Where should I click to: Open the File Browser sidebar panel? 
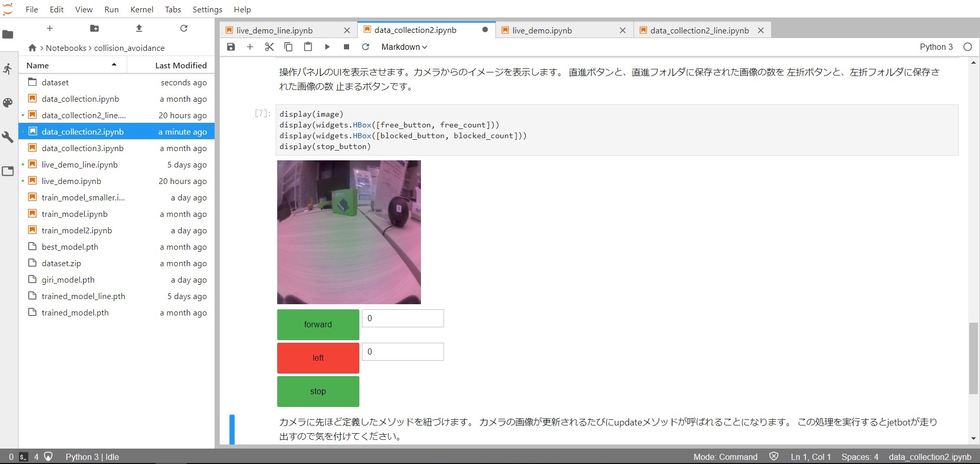coord(8,34)
